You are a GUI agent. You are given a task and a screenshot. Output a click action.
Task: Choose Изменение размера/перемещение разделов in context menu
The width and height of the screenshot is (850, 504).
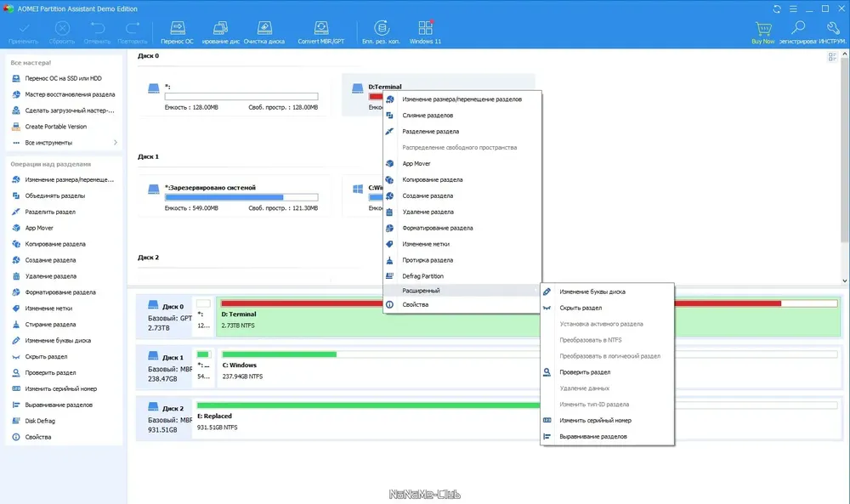(462, 99)
